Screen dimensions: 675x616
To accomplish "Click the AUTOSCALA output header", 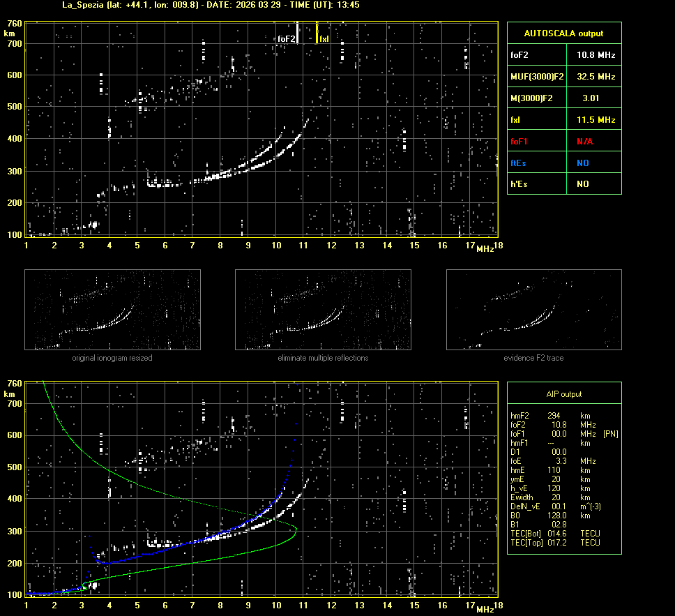I will 563,33.
